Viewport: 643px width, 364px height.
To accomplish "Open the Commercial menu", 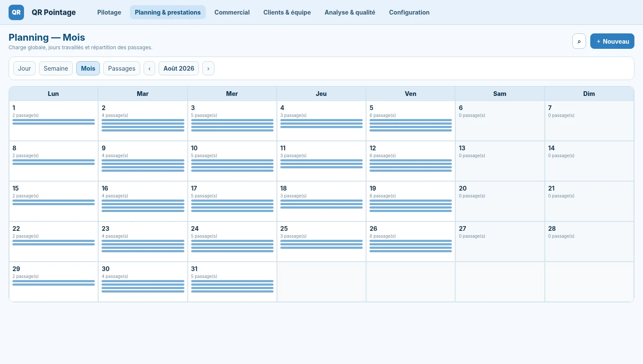I will [232, 12].
